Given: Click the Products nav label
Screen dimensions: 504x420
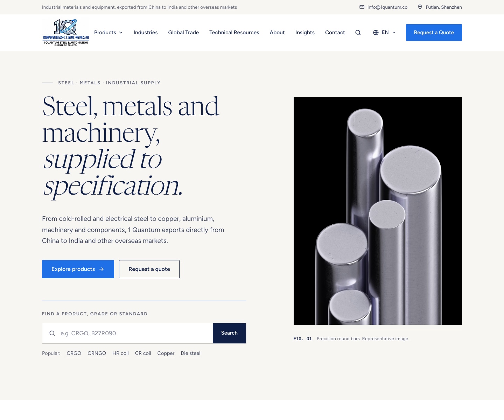Looking at the screenshot, I should point(105,33).
